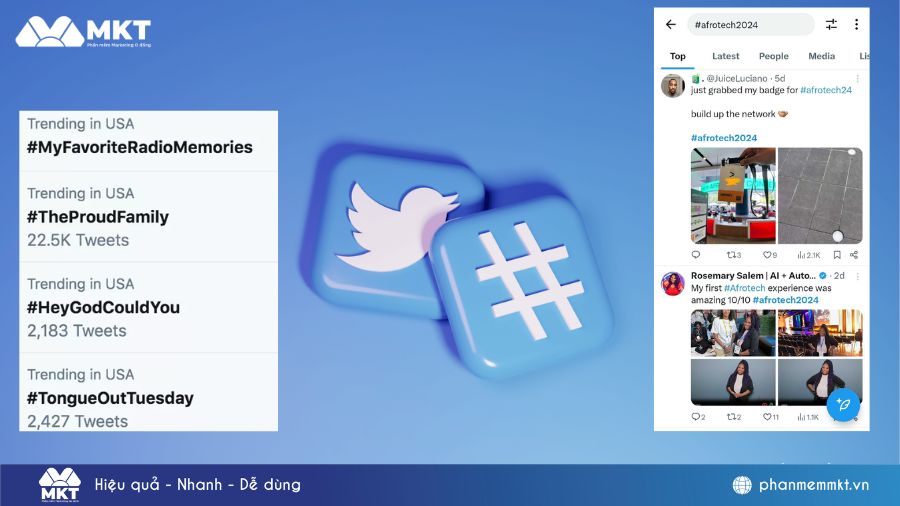Screen dimensions: 900x506
Task: Open JuiceLuciano's profile avatar
Action: 673,86
